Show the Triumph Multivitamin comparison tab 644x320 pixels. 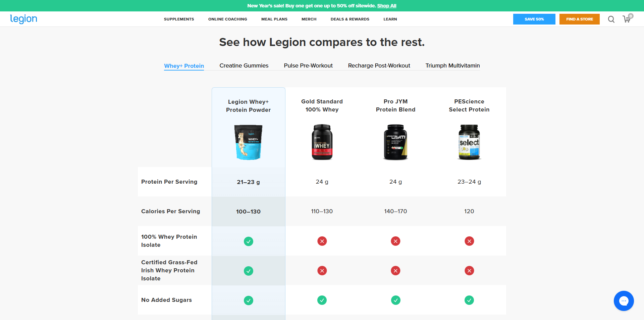tap(452, 65)
